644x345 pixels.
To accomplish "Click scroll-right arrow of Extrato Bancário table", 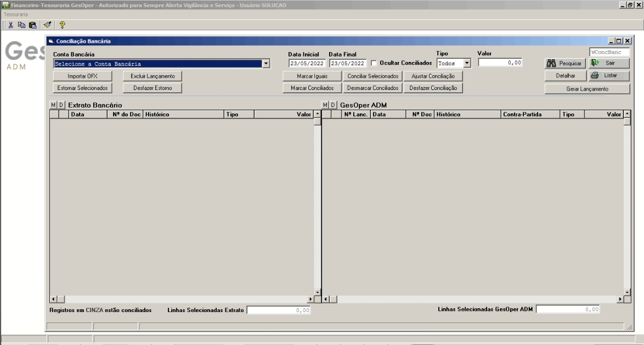I will [310, 299].
